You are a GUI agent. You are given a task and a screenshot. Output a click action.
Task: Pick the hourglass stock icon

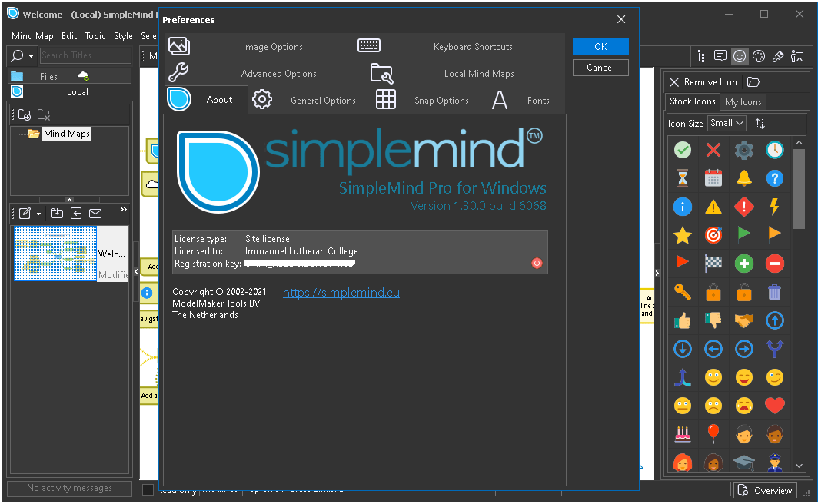[683, 178]
